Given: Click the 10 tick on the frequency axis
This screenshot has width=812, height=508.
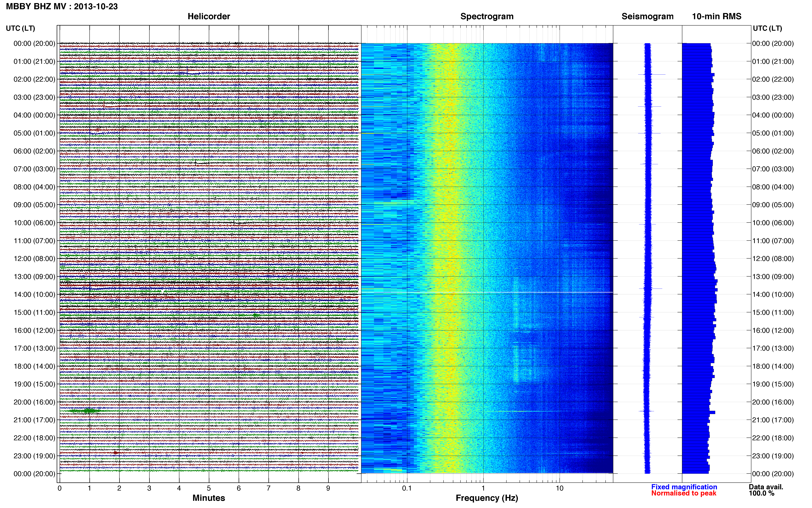Looking at the screenshot, I should click(x=559, y=488).
